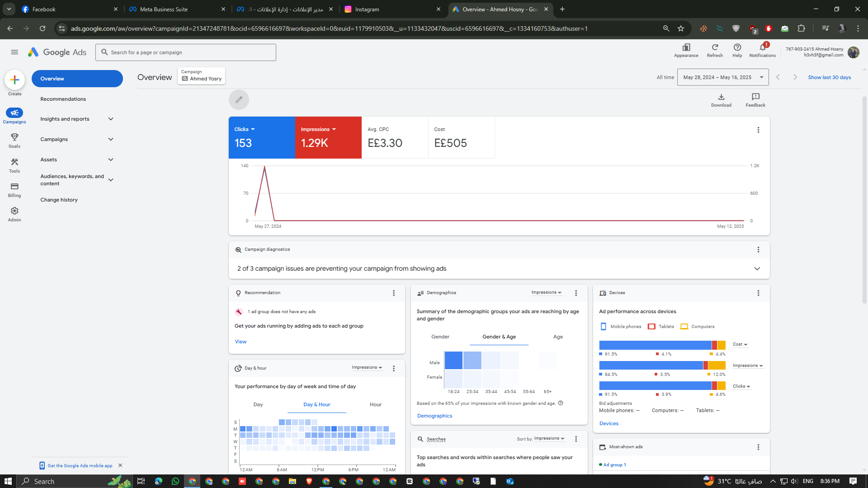This screenshot has width=868, height=488.
Task: Open Recommendations page
Action: point(63,99)
